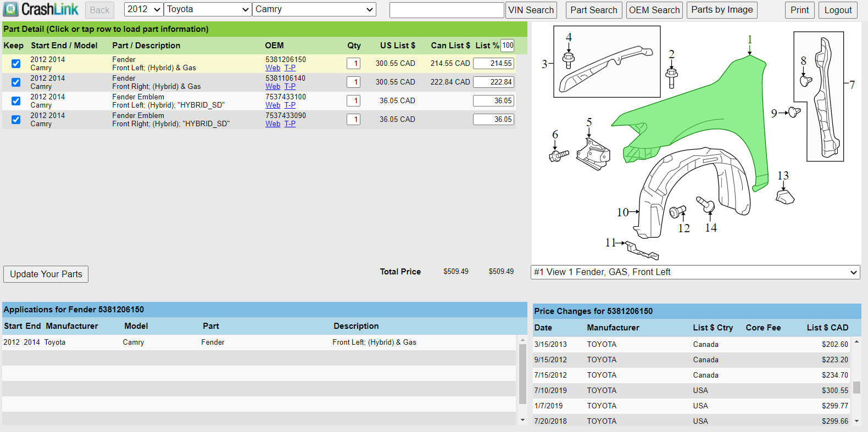Click the CrashLink logo icon
This screenshot has width=868, height=432.
tap(11, 9)
